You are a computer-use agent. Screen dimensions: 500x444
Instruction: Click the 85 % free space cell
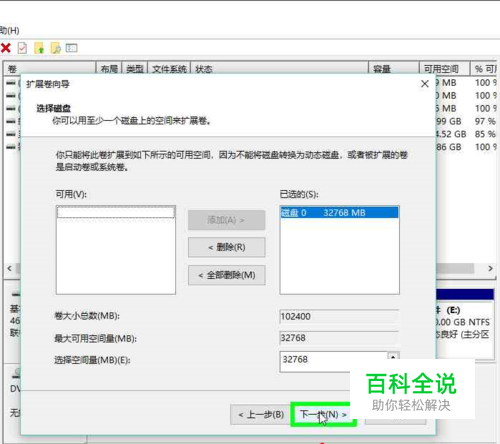[x=485, y=134]
